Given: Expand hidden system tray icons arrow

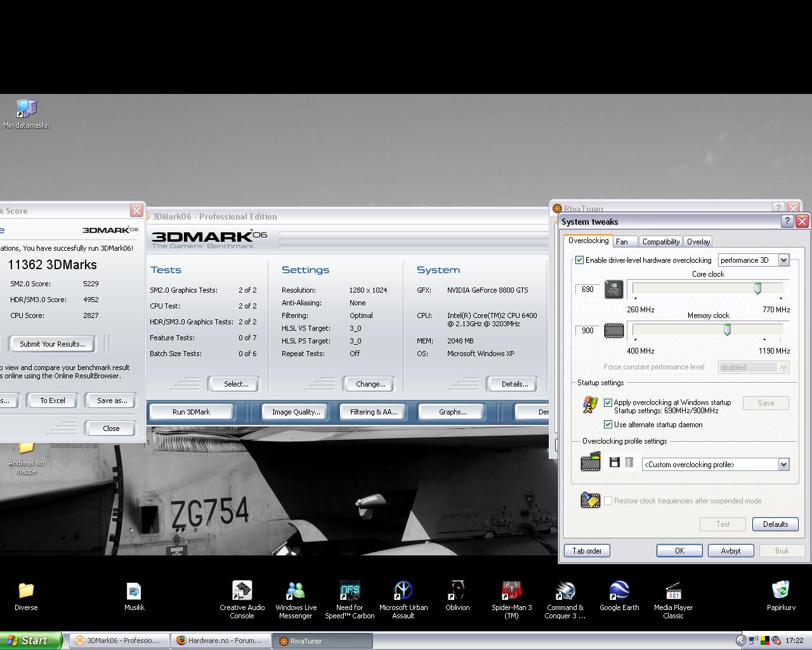Looking at the screenshot, I should point(740,640).
